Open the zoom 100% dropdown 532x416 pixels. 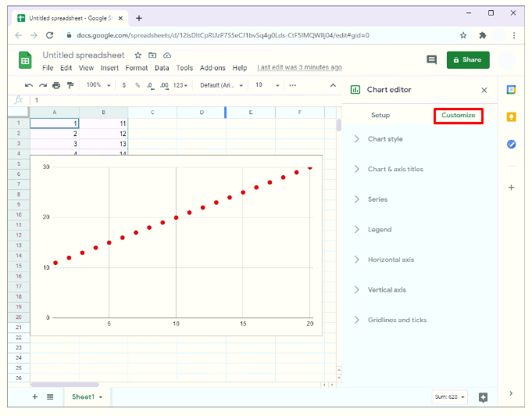pyautogui.click(x=98, y=85)
